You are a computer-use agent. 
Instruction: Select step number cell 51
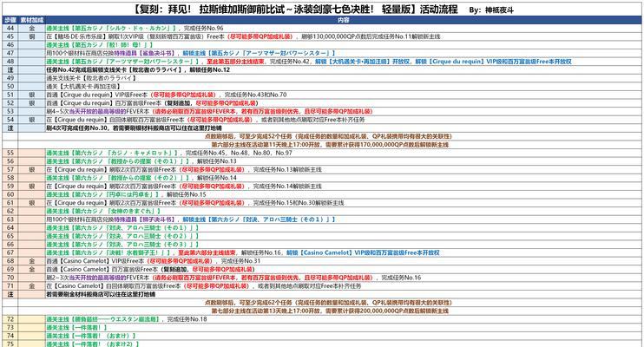tap(10, 95)
